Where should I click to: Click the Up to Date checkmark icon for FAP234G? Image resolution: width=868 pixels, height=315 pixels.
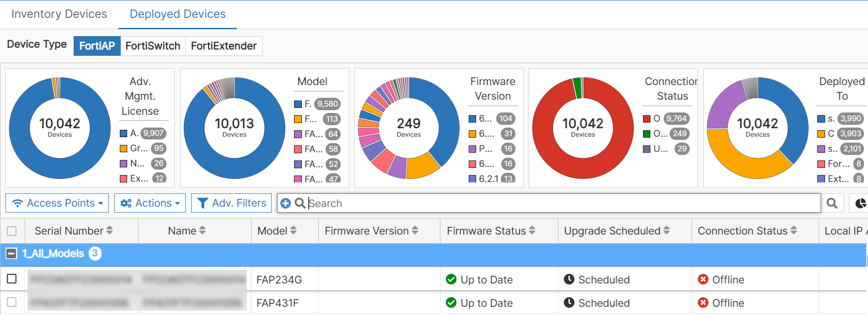click(x=451, y=279)
